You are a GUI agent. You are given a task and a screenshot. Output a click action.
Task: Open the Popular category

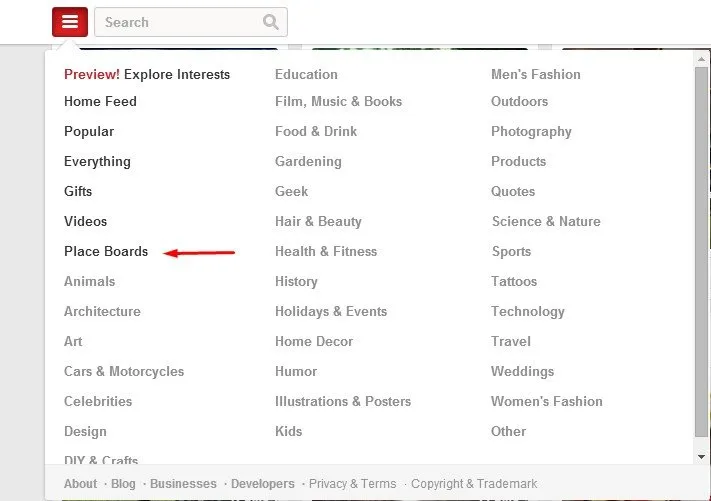(x=89, y=131)
